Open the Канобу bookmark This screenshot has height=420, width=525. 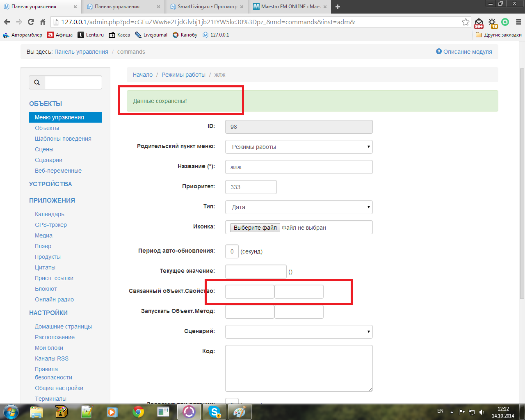185,35
